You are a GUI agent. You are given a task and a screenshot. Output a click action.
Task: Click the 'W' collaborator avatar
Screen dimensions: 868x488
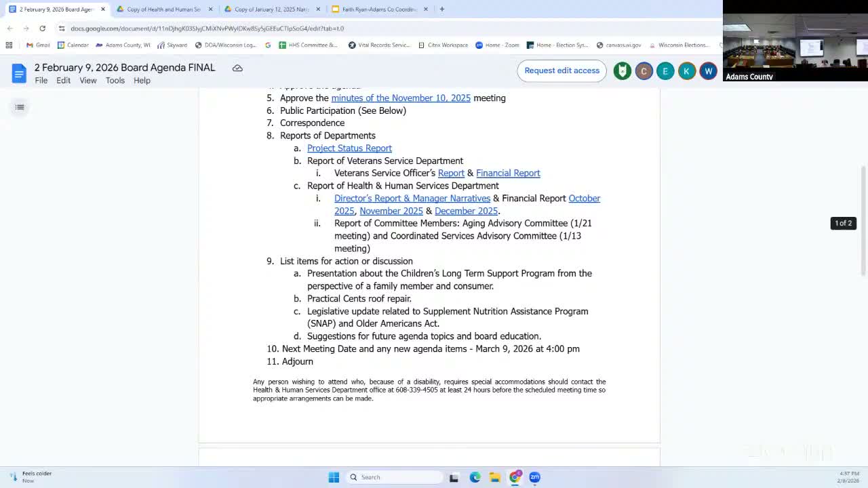pyautogui.click(x=708, y=71)
